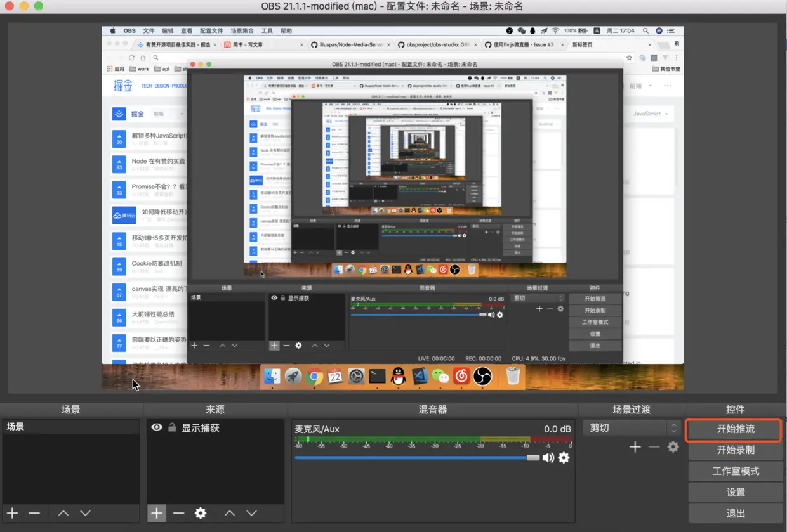This screenshot has height=532, width=787.
Task: Move scene up with the Scenes up arrow
Action: pyautogui.click(x=63, y=513)
